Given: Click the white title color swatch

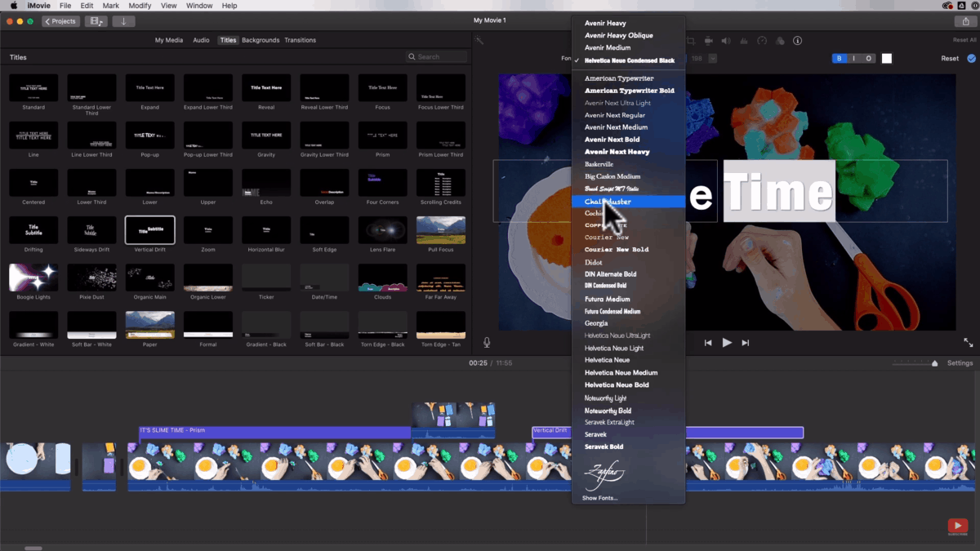Looking at the screenshot, I should (x=887, y=58).
